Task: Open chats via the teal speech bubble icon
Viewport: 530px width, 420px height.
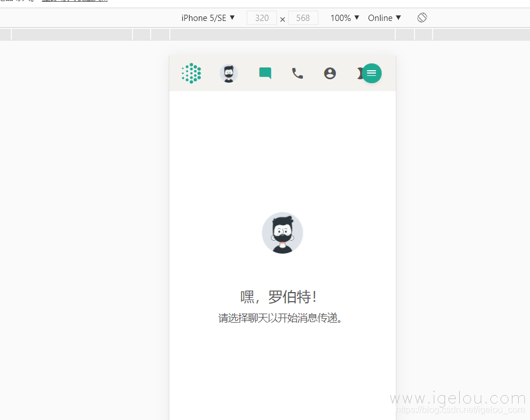Action: click(x=264, y=73)
